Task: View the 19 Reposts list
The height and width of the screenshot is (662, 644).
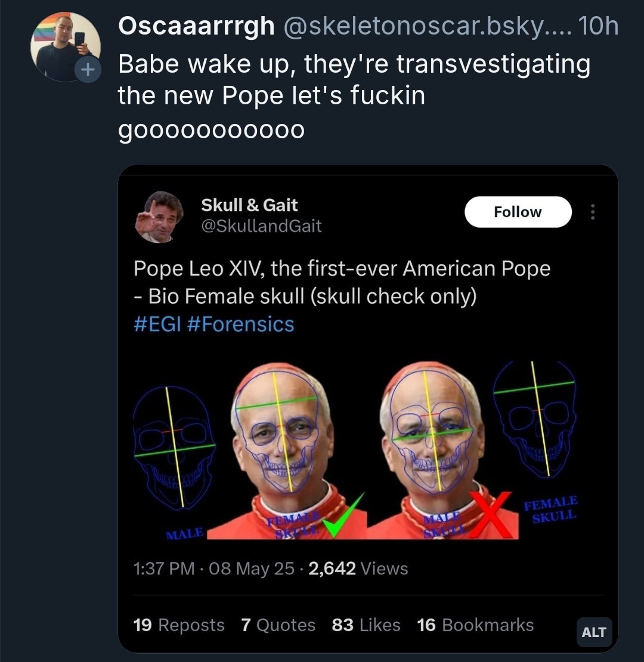Action: 179,625
